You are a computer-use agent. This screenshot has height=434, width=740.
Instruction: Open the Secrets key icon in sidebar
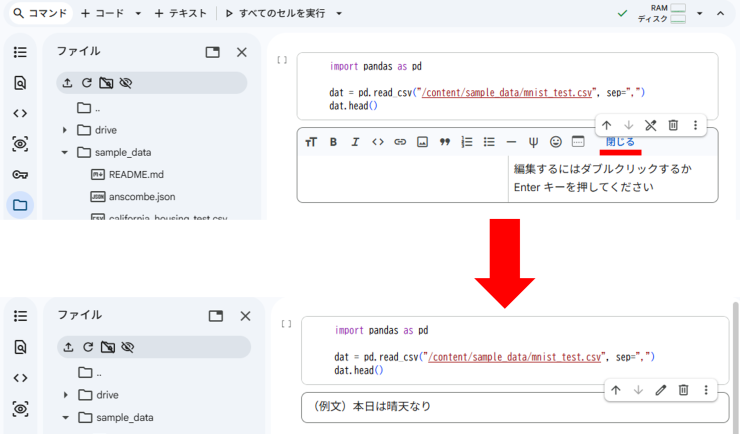click(x=20, y=174)
